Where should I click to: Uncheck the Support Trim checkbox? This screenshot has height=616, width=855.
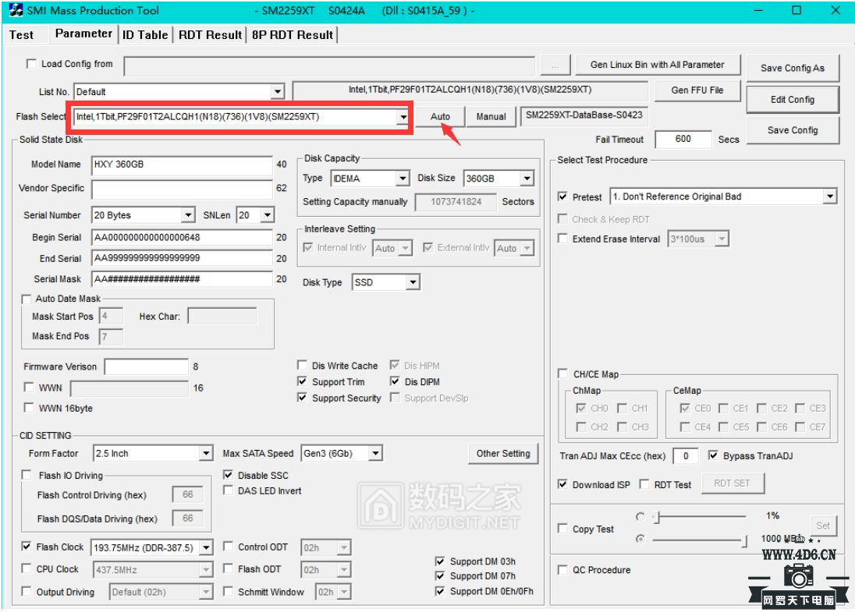click(302, 382)
